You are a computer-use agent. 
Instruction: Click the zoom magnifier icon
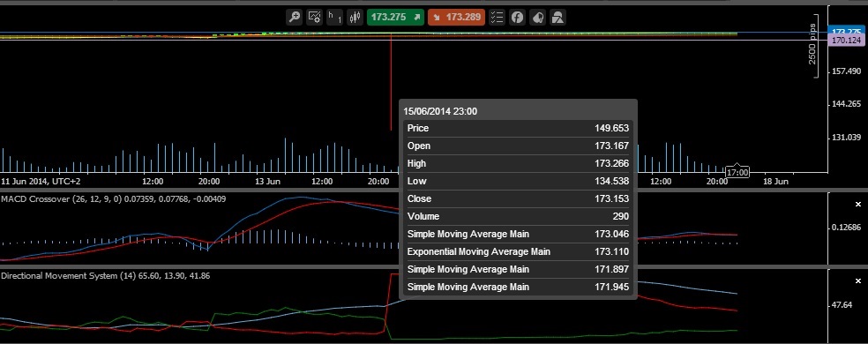[295, 17]
